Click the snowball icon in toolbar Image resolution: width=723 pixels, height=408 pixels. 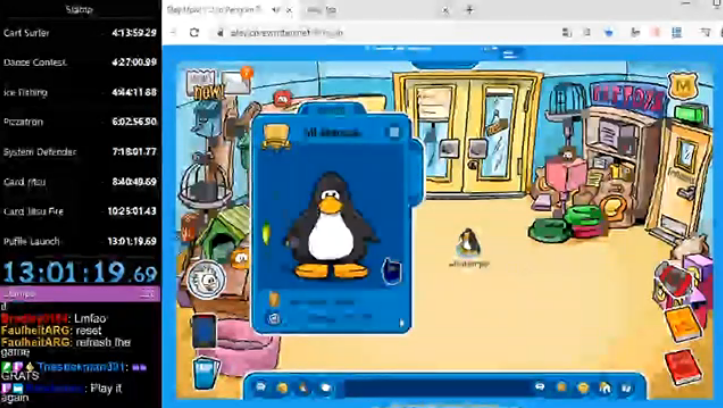[x=326, y=388]
